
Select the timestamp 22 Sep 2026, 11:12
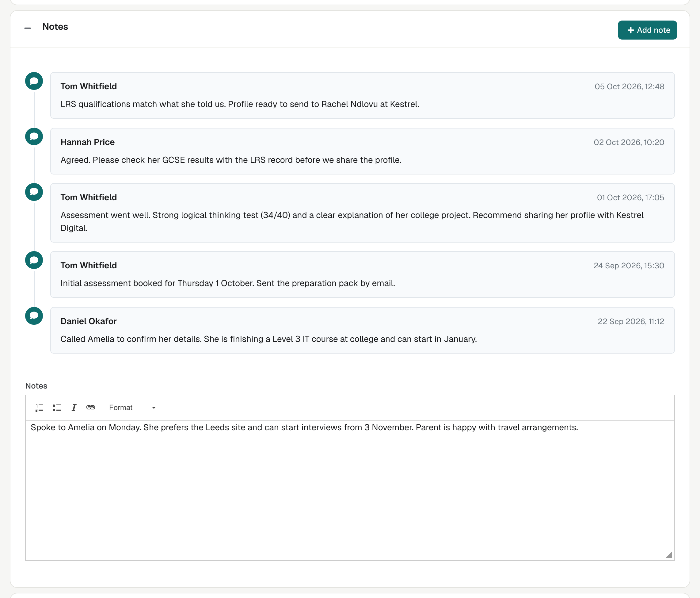(x=631, y=321)
